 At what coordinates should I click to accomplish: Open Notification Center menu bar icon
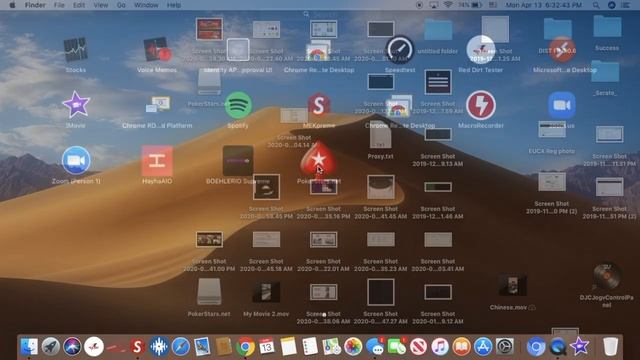[x=626, y=5]
